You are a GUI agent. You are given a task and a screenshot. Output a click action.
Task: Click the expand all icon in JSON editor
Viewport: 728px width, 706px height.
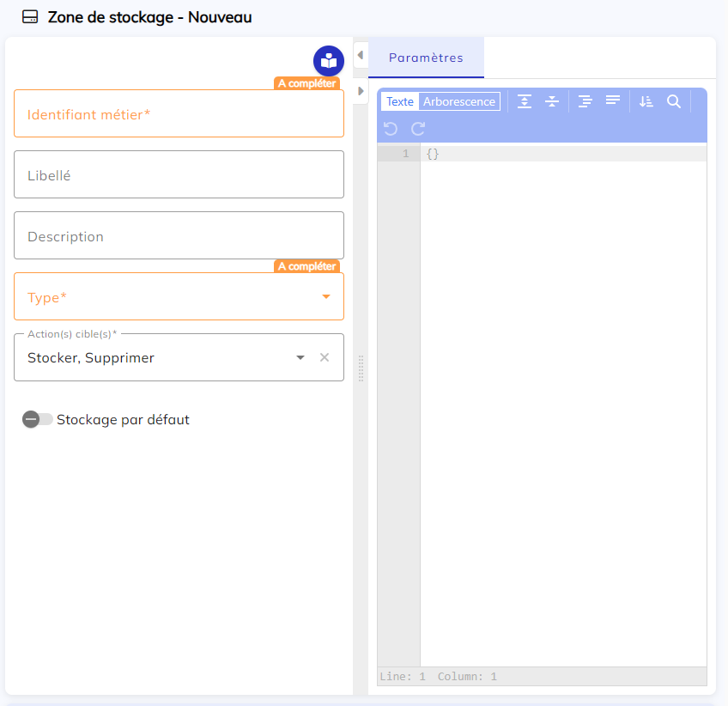[x=525, y=101]
